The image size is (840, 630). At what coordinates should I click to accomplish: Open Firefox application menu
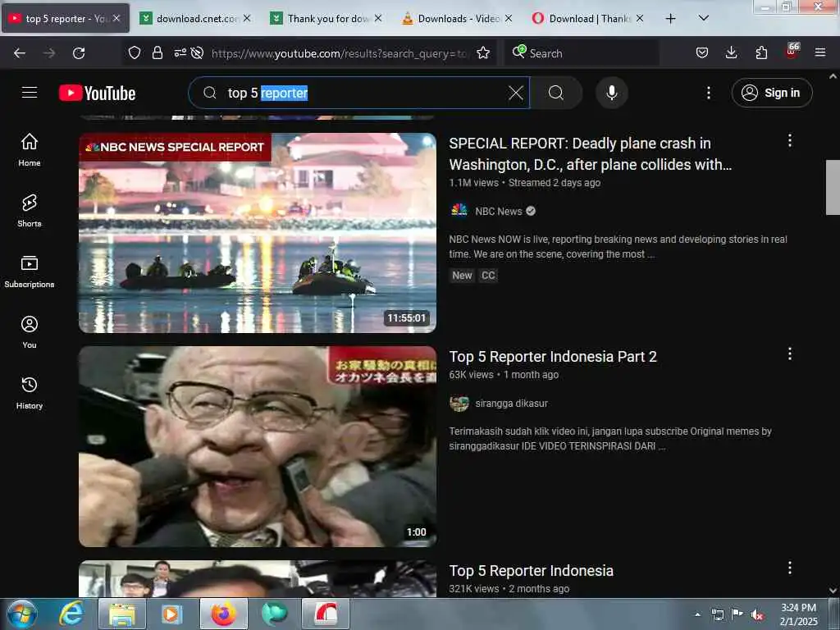[x=820, y=52]
